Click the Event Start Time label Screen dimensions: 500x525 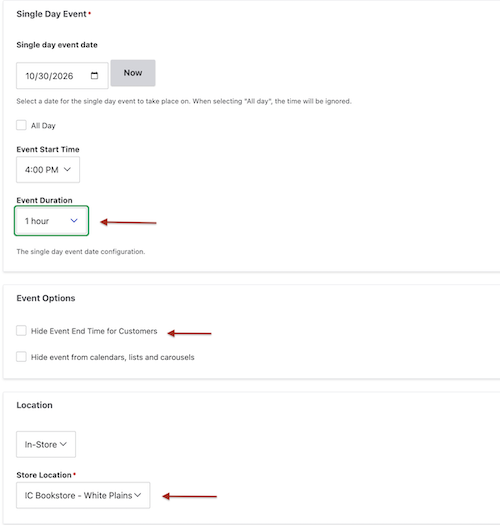pos(48,149)
